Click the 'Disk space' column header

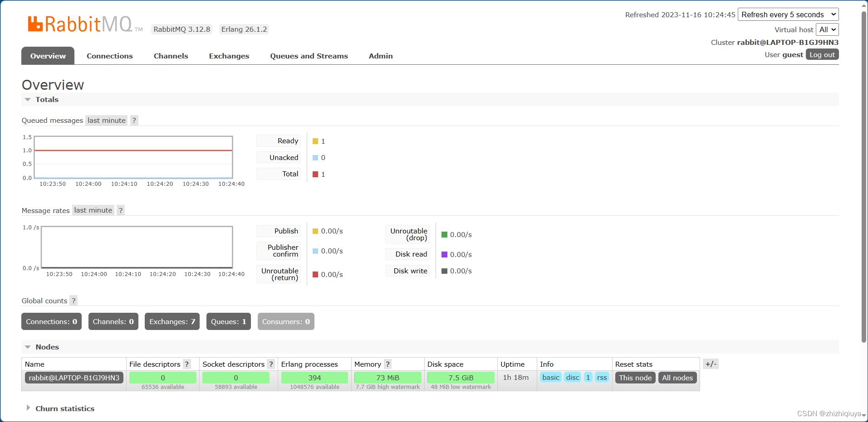click(x=446, y=364)
